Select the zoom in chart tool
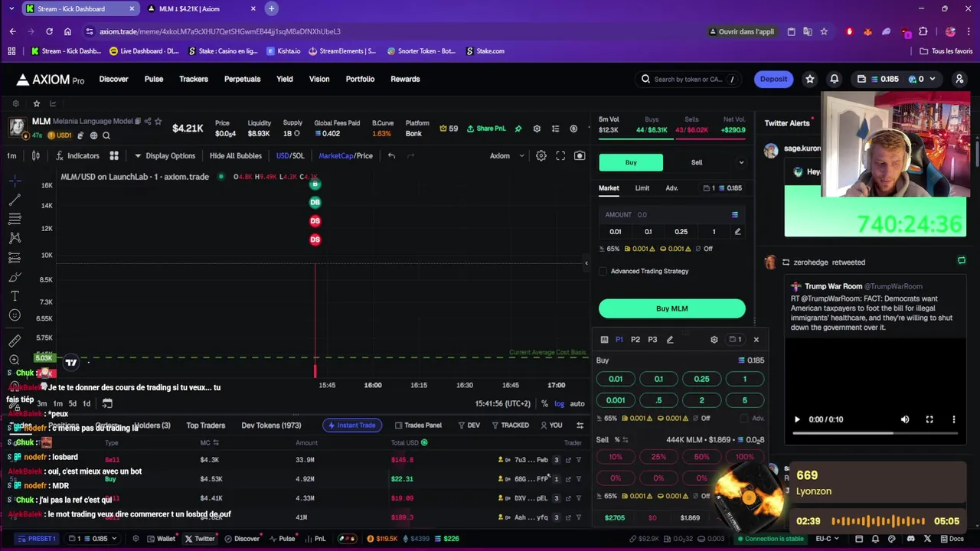 15,360
